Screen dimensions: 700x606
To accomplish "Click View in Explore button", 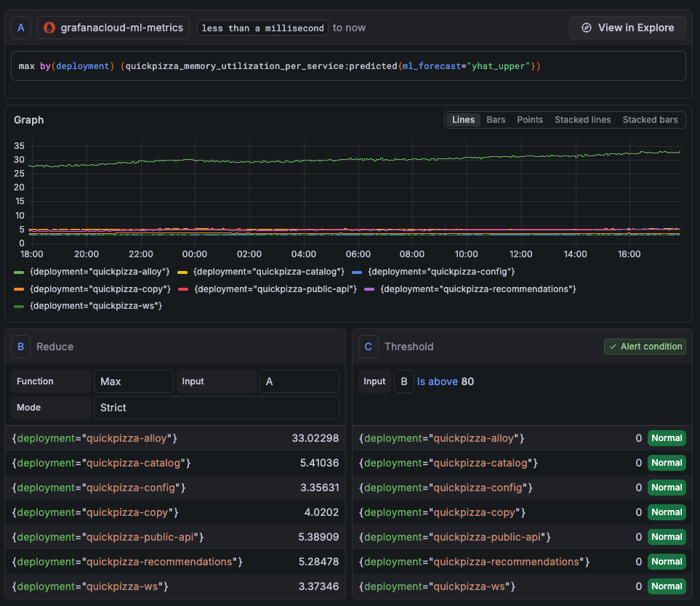I will point(627,28).
